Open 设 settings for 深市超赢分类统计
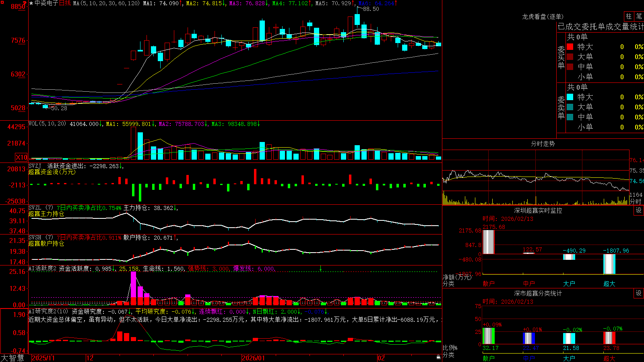The image size is (644, 362). [x=639, y=293]
